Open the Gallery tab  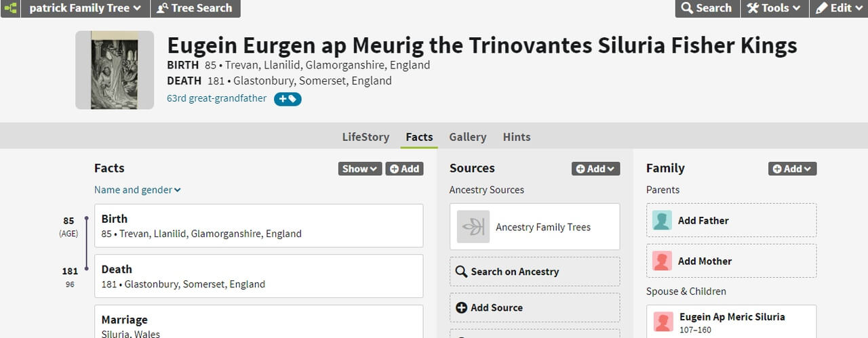click(467, 137)
